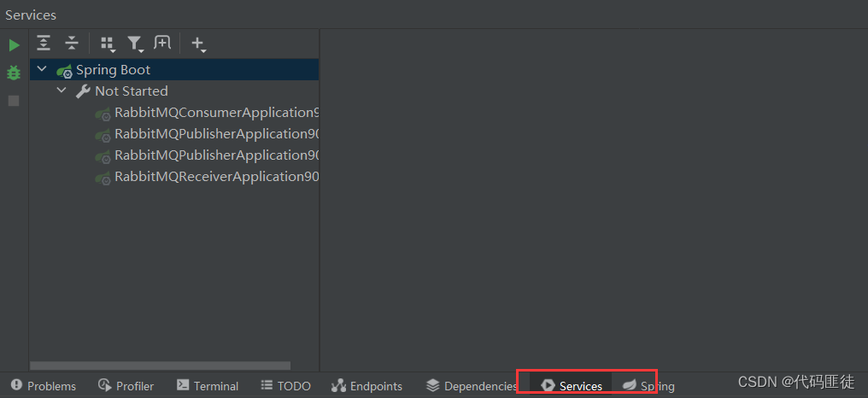Viewport: 868px width, 398px height.
Task: Open the TODO tool window tab
Action: [285, 386]
